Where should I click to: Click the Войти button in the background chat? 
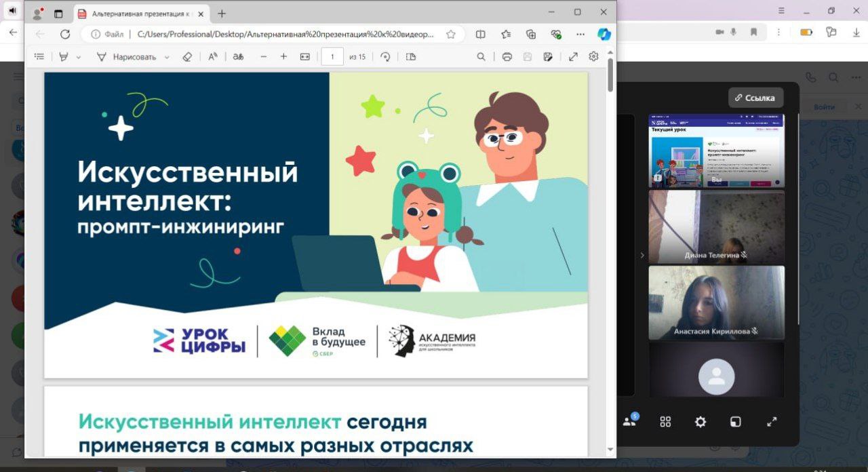pos(824,107)
